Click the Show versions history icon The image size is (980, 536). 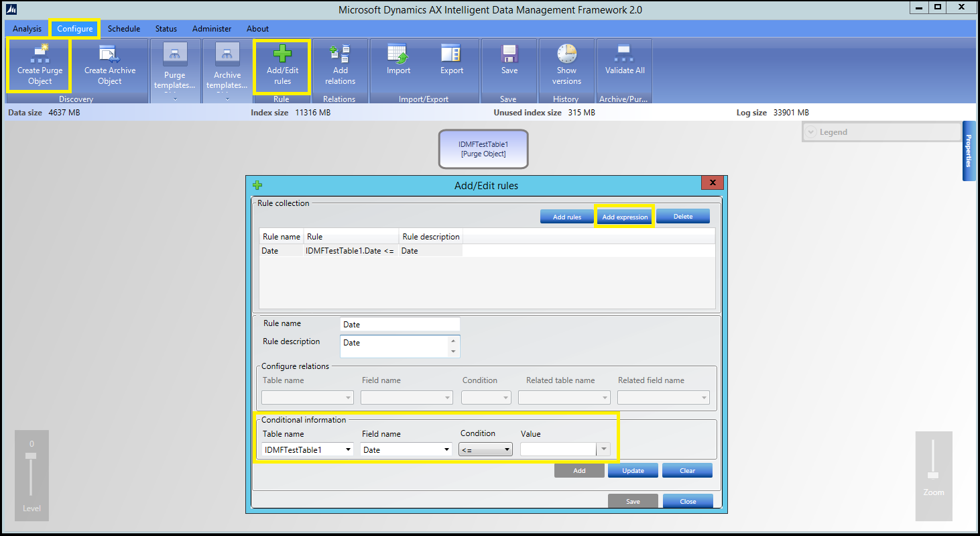click(566, 54)
